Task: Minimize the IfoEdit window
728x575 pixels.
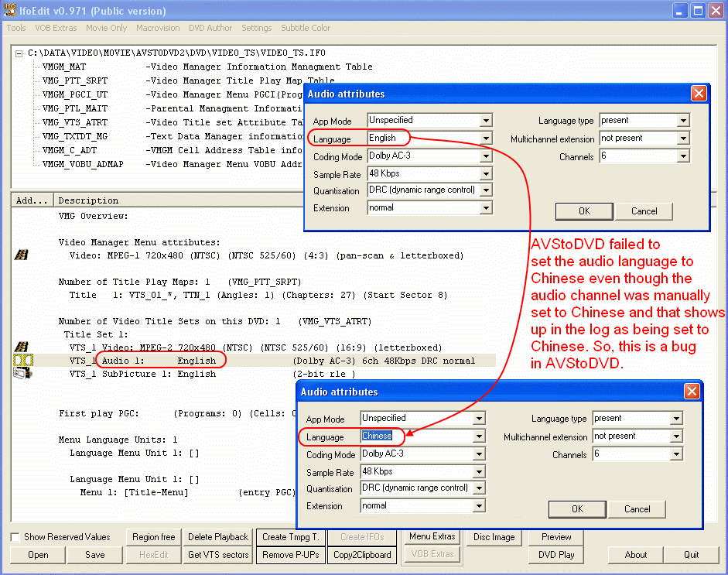Action: [x=679, y=11]
